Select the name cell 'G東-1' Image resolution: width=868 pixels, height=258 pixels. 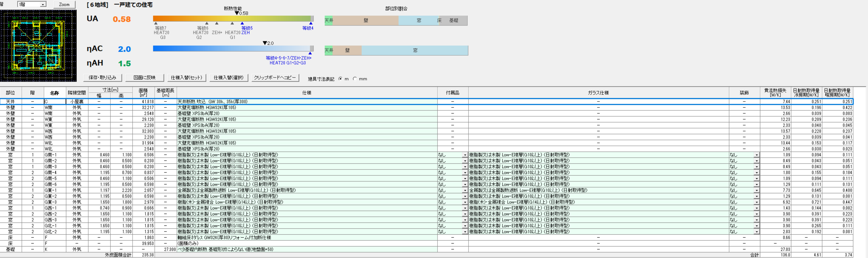click(55, 190)
